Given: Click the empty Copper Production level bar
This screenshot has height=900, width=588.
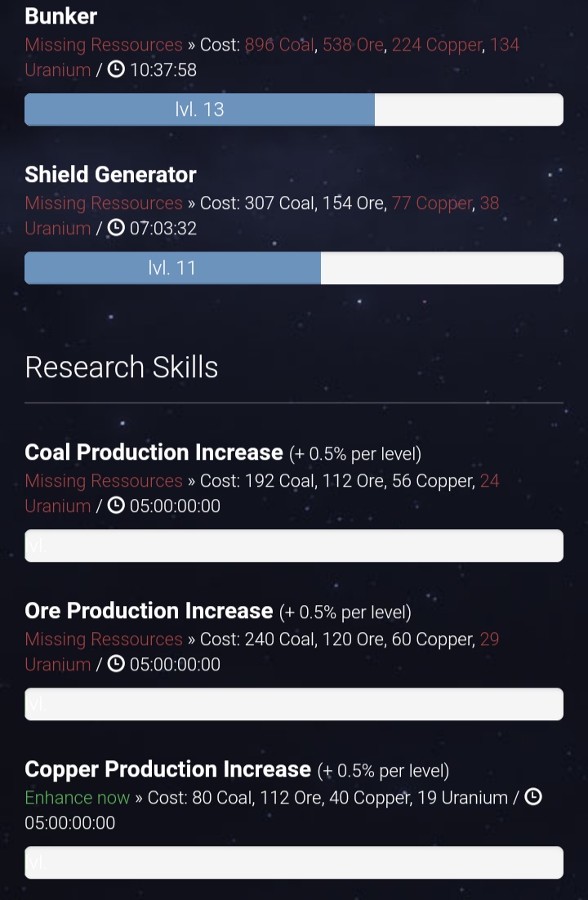Looking at the screenshot, I should (x=294, y=862).
